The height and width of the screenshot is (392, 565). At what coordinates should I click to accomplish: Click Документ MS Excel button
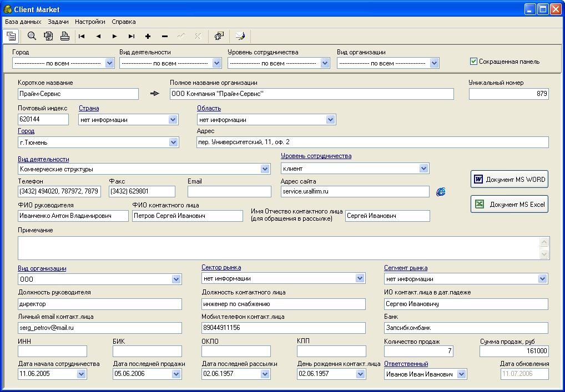(x=509, y=204)
